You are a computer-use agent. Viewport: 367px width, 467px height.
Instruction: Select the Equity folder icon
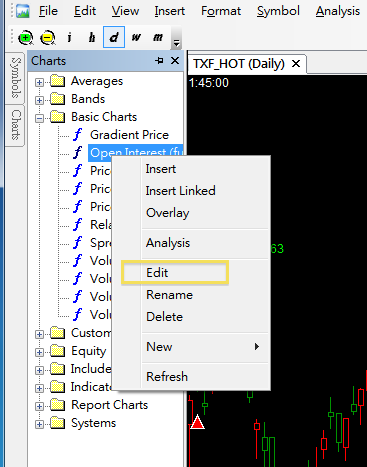(x=57, y=351)
